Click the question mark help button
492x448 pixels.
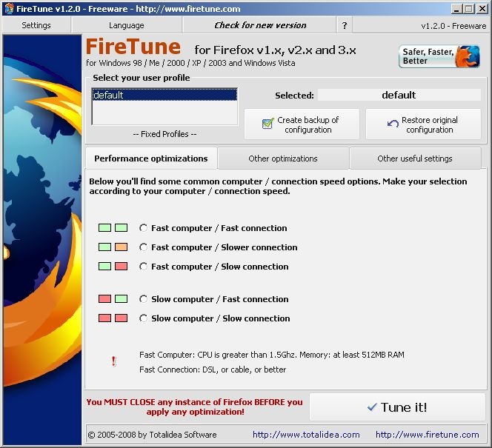coord(344,25)
